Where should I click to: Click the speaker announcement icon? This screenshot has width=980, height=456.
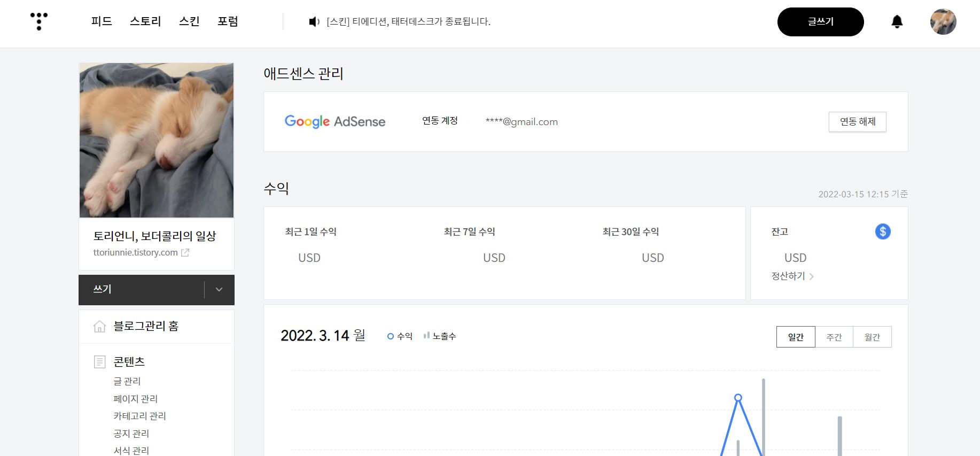pos(314,22)
